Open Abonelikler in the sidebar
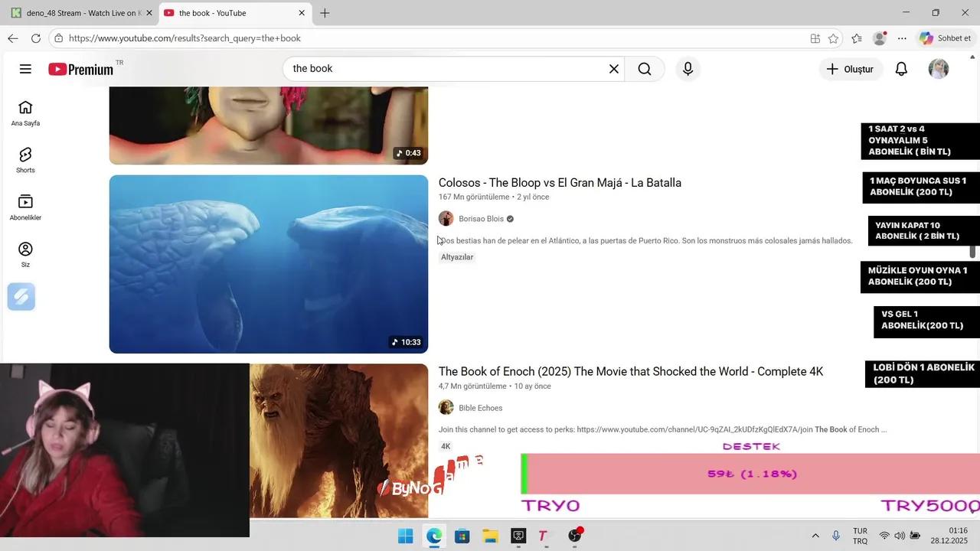 (x=25, y=207)
